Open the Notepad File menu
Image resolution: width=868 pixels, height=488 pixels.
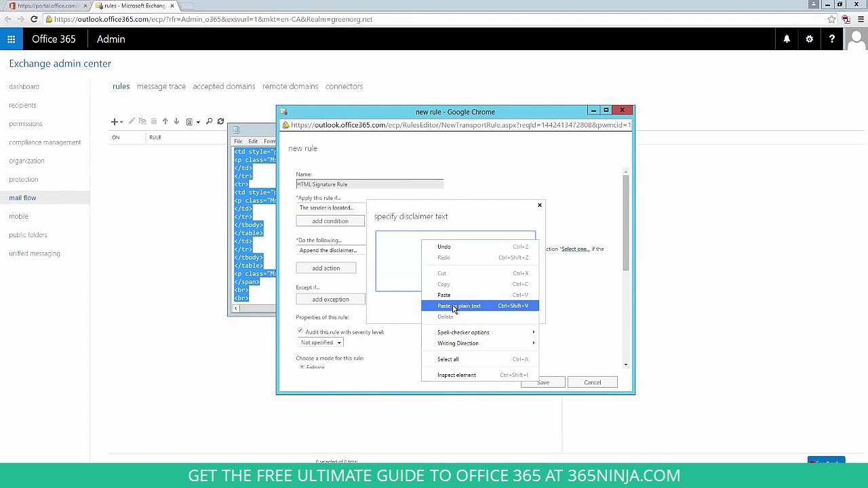[x=238, y=142]
